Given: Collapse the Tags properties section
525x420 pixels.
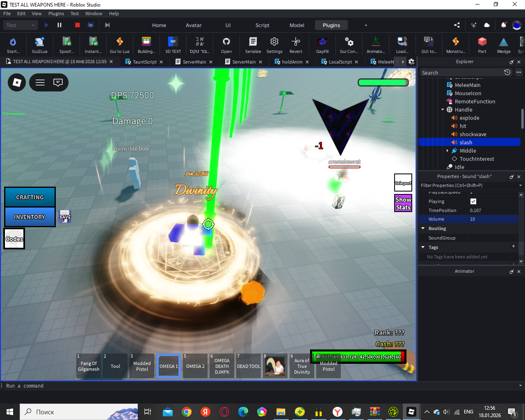Looking at the screenshot, I should point(423,247).
